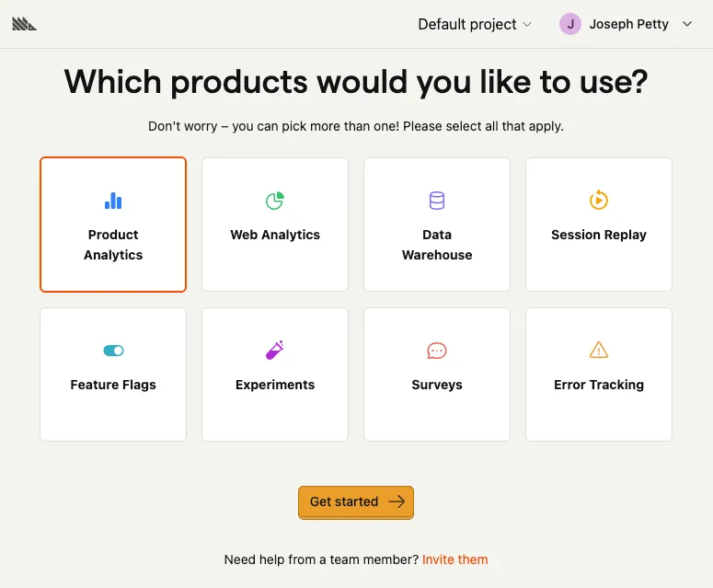713x588 pixels.
Task: Click the PostHog logo icon
Action: click(x=25, y=24)
